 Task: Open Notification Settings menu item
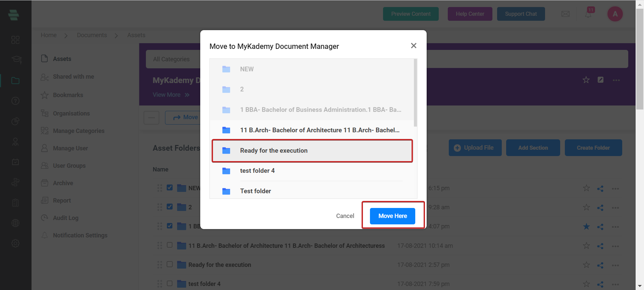[74, 235]
